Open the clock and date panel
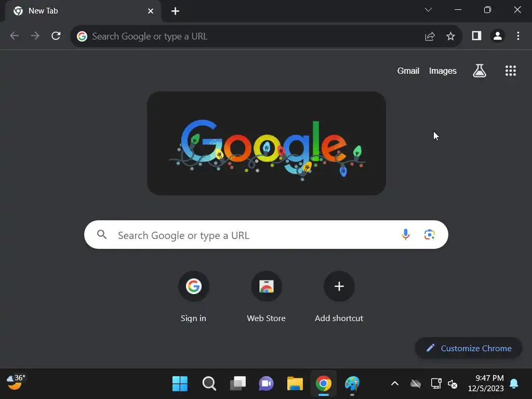Viewport: 532px width, 399px height. coord(486,383)
